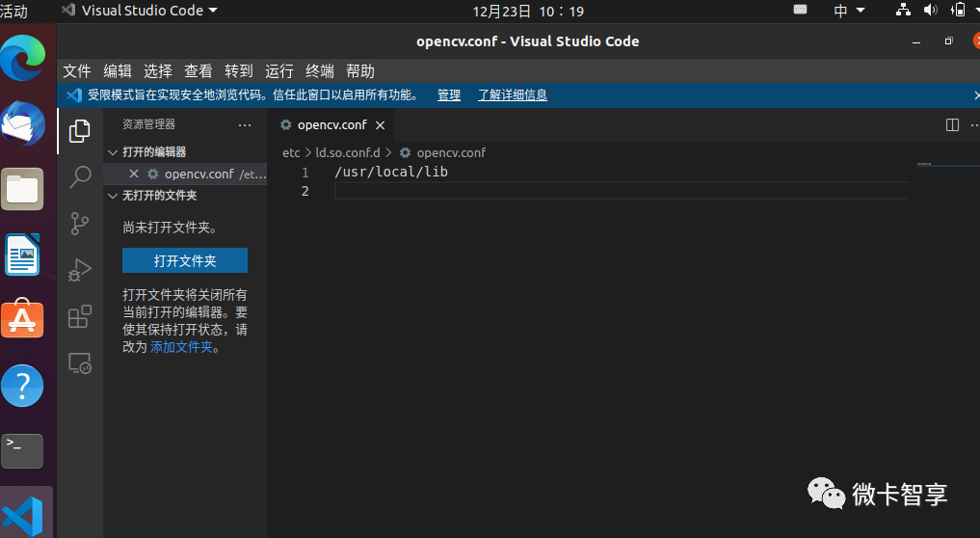This screenshot has height=538, width=980.
Task: Open the Search view in activity bar
Action: point(79,177)
